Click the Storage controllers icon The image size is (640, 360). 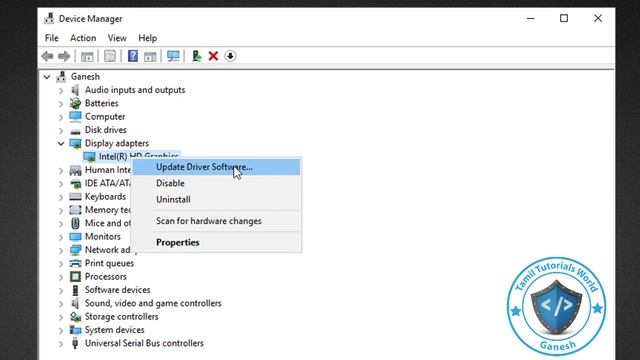(x=75, y=317)
